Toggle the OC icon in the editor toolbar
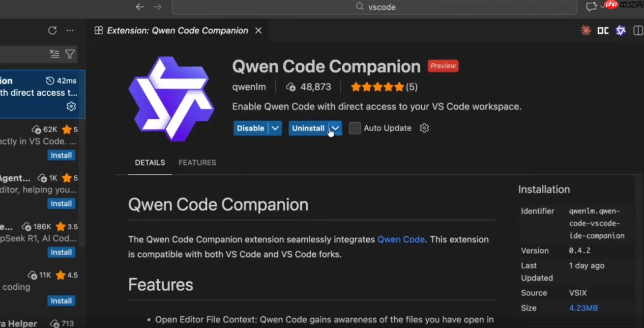 (603, 30)
